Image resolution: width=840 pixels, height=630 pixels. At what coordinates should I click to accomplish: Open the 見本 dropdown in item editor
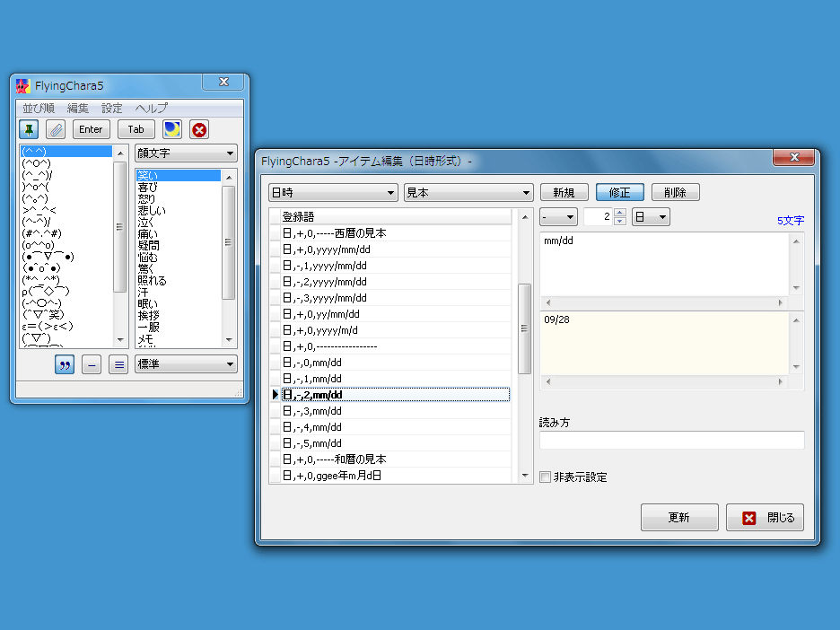click(468, 192)
